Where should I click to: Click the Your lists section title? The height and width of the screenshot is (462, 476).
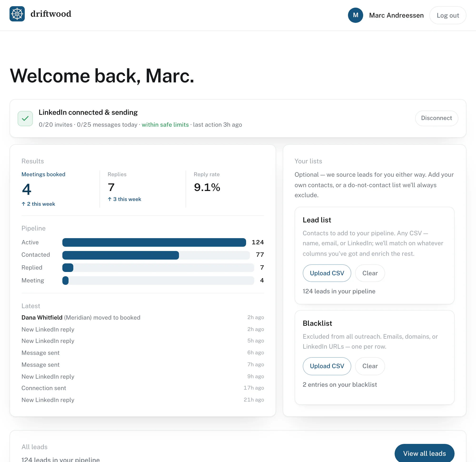click(308, 161)
